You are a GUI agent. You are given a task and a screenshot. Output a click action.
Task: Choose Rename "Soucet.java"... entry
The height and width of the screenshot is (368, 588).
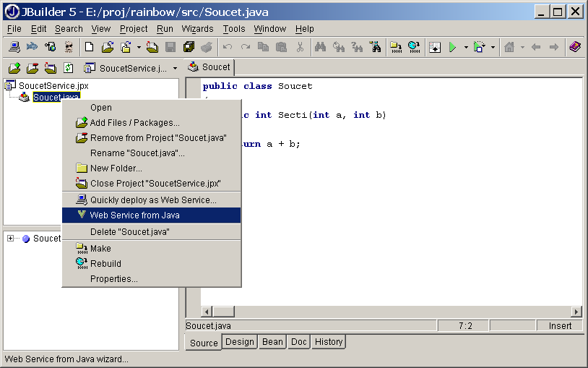(x=152, y=153)
